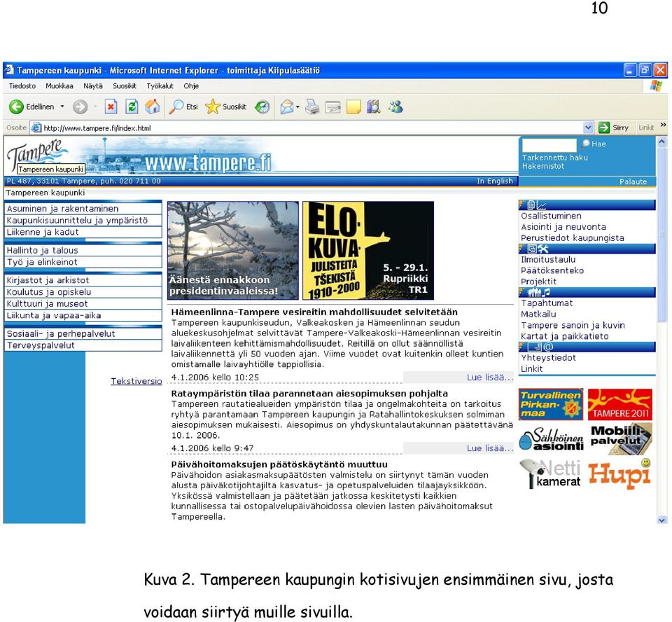Open the Mobiilipalvelut banner

pos(621,438)
